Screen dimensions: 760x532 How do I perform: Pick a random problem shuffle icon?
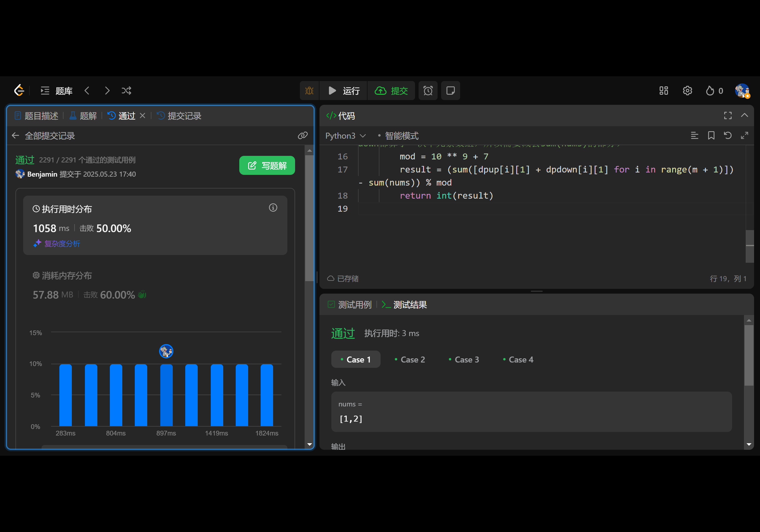point(126,91)
